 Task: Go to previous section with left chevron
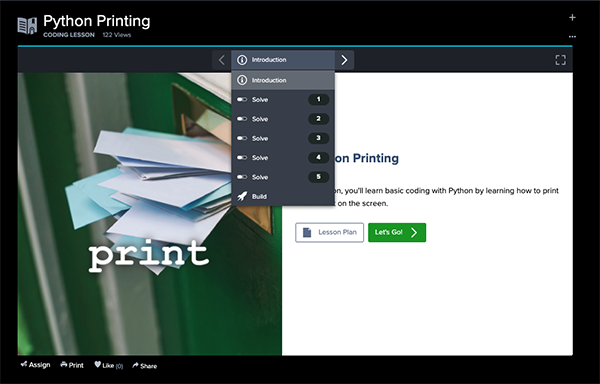(x=222, y=60)
